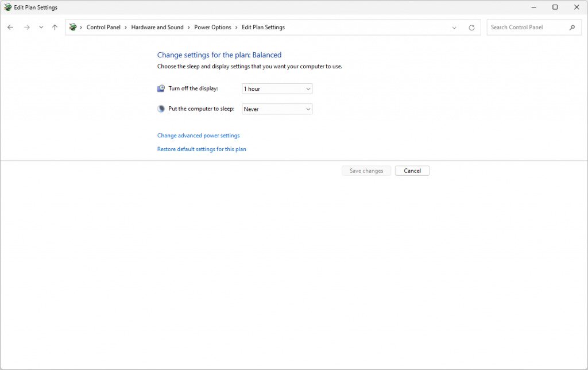Go up one level with the up arrow
The width and height of the screenshot is (588, 370).
(x=55, y=27)
